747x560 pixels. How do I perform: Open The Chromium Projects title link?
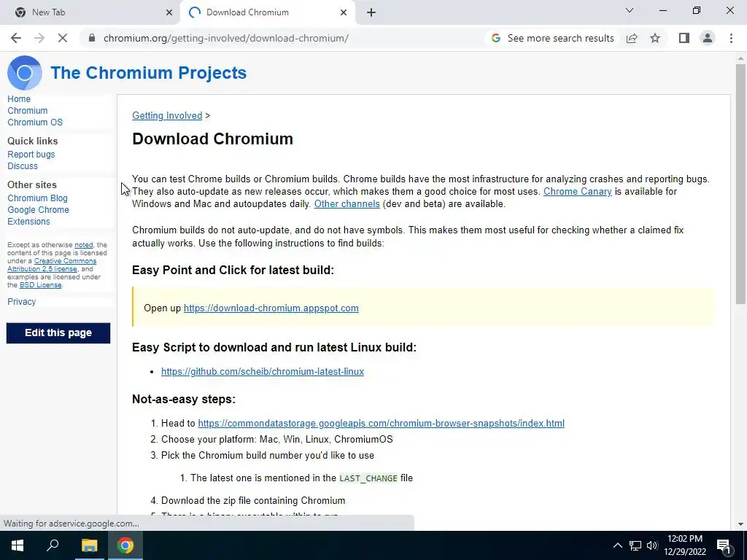pyautogui.click(x=149, y=73)
